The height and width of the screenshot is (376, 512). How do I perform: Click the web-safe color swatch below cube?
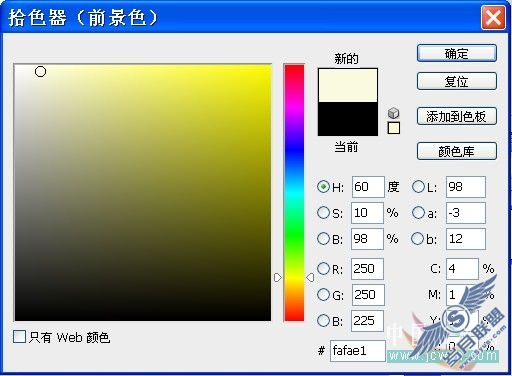(x=394, y=128)
